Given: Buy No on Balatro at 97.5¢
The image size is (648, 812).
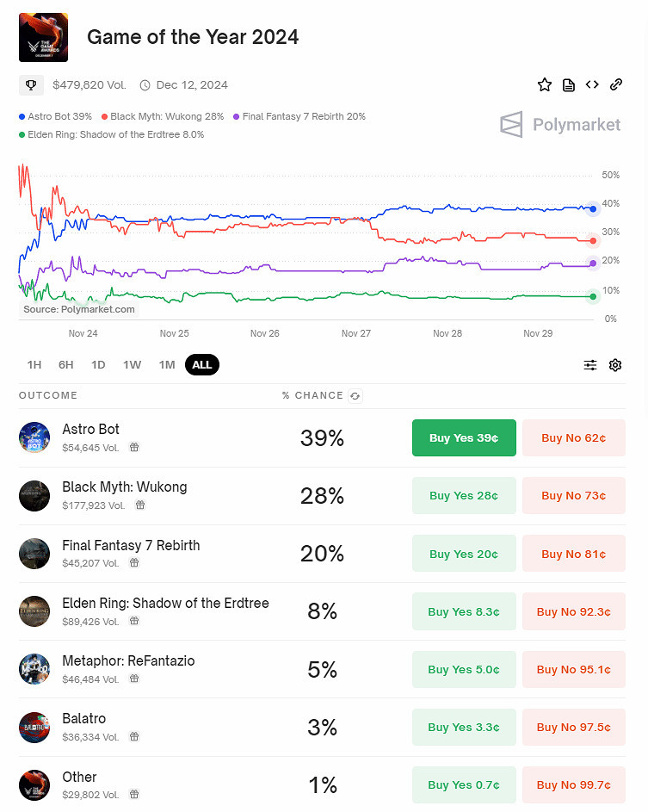Looking at the screenshot, I should click(x=573, y=728).
